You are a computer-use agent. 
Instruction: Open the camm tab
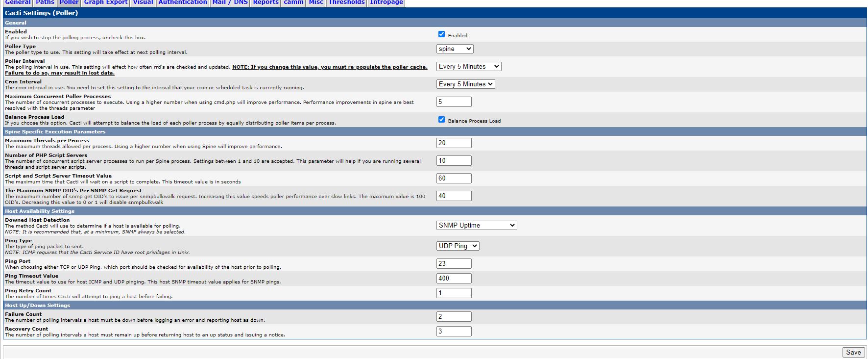click(x=294, y=2)
